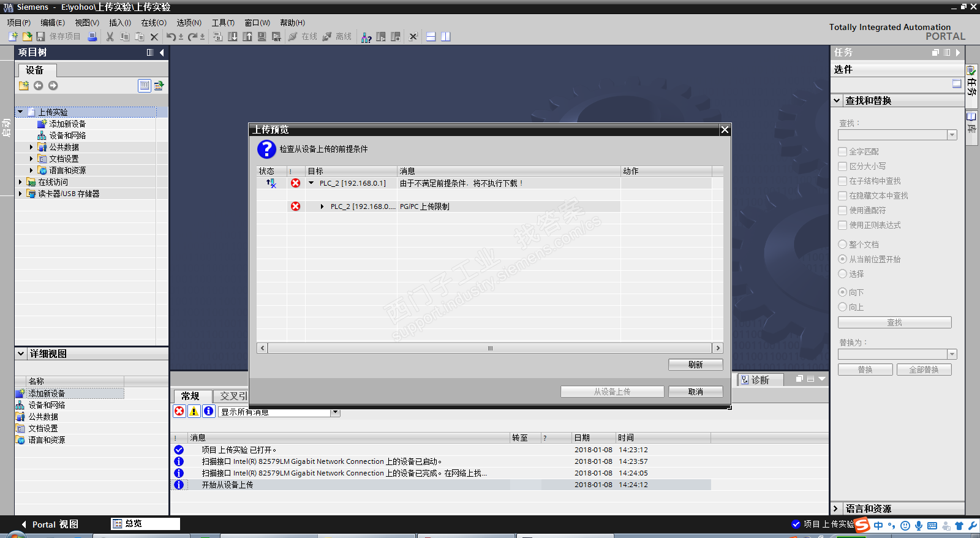Click the print icon in the toolbar
Image resolution: width=980 pixels, height=538 pixels.
point(92,37)
